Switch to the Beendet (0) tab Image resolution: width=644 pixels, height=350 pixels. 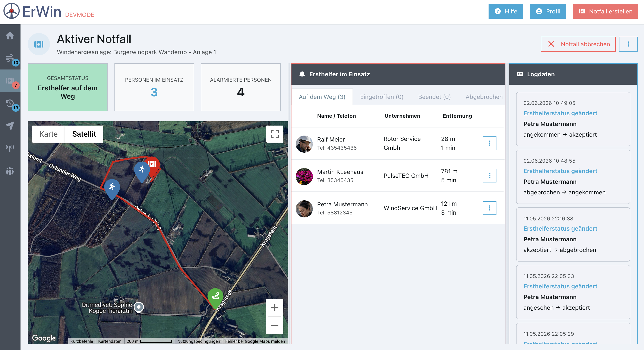[434, 97]
